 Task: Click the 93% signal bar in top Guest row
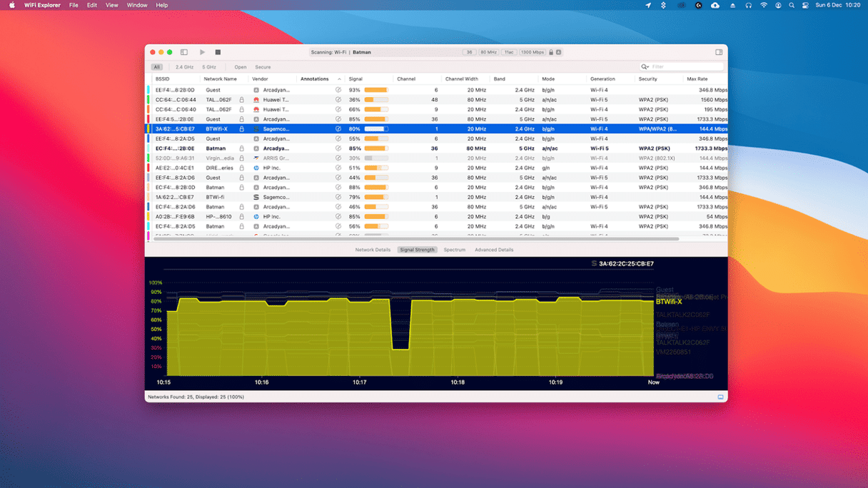pyautogui.click(x=376, y=91)
